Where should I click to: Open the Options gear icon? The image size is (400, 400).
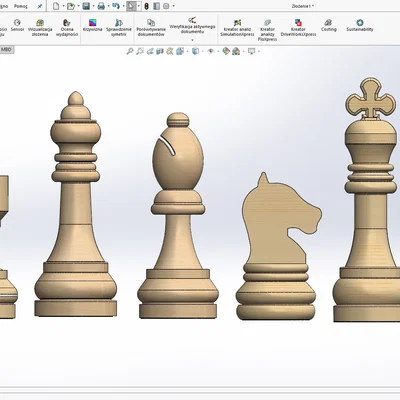tap(166, 6)
